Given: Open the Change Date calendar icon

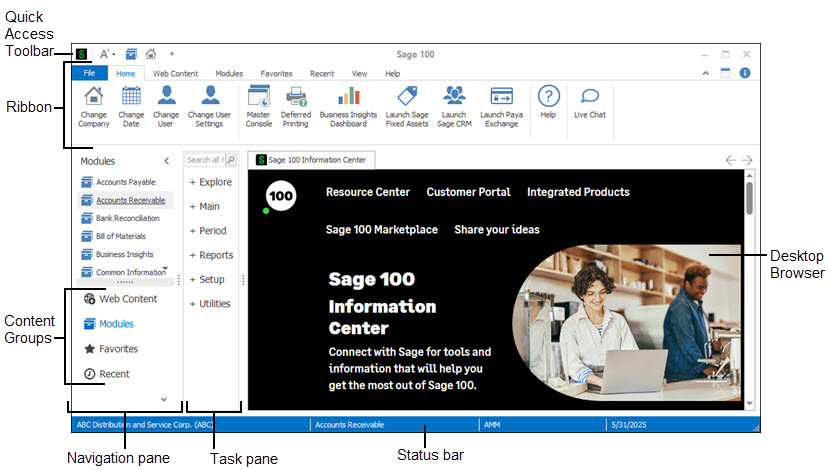Looking at the screenshot, I should click(131, 97).
